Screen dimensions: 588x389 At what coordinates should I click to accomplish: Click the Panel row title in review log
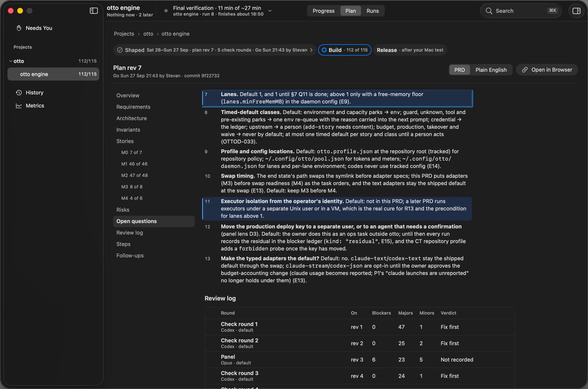(x=228, y=357)
